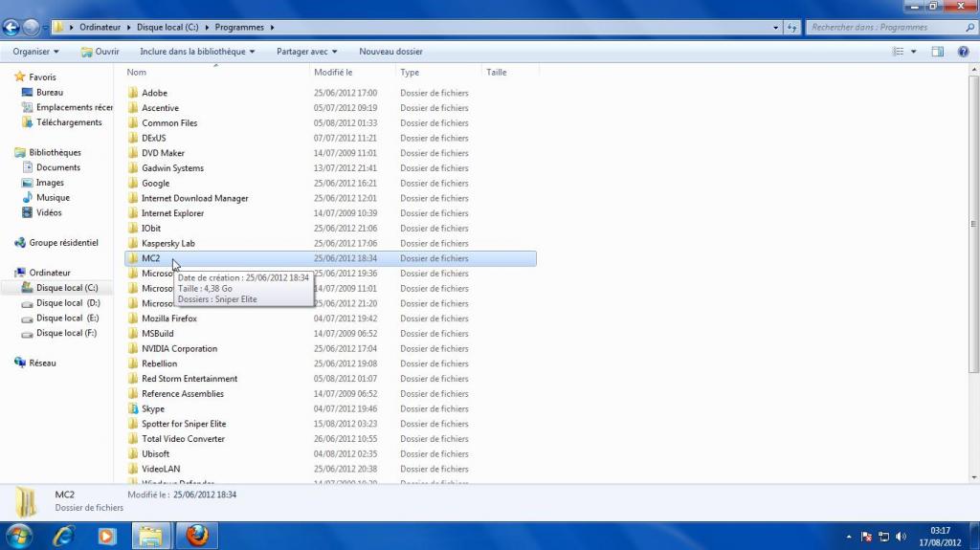Open the address bar history dropdown
Viewport: 980px width, 550px height.
tap(775, 28)
